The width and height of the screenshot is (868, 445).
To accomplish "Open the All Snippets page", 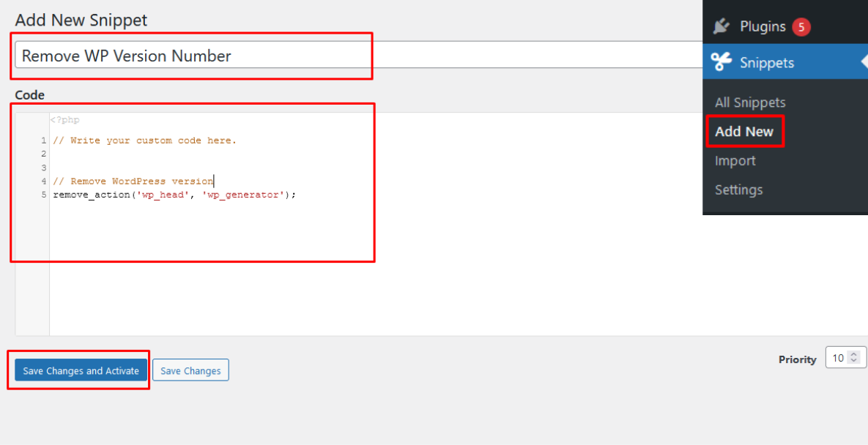I will (749, 102).
